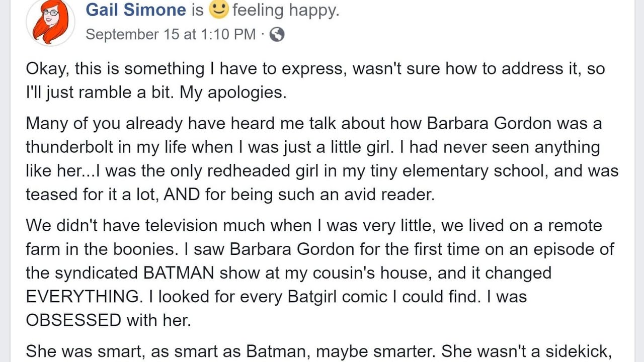The height and width of the screenshot is (362, 644).
Task: Click the smiling face feeling emoji
Action: 218,9
